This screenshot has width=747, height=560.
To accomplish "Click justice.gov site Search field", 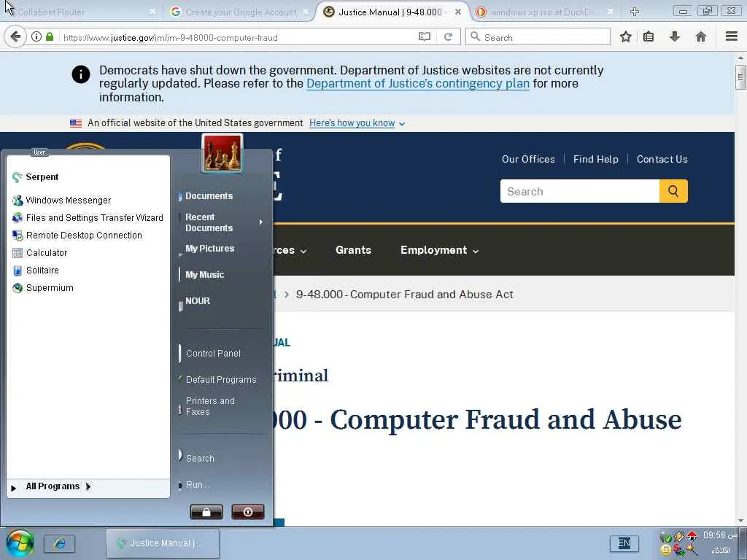I will click(x=580, y=192).
